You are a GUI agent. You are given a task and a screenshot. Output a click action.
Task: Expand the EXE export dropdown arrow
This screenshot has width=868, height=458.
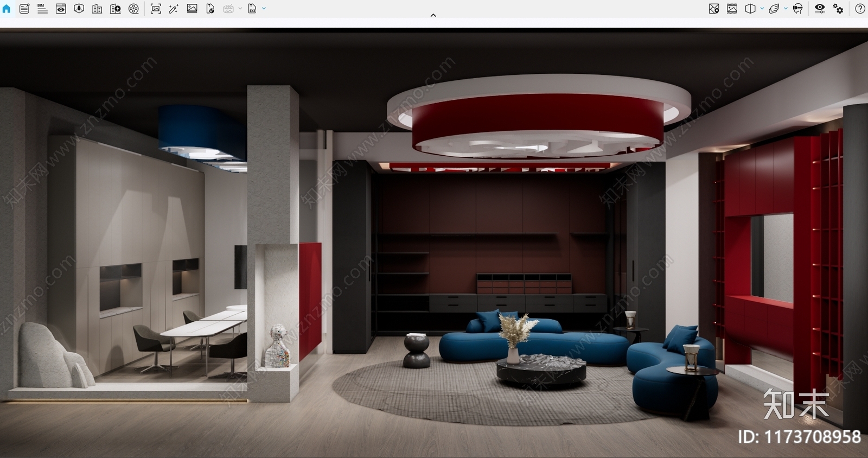click(264, 9)
